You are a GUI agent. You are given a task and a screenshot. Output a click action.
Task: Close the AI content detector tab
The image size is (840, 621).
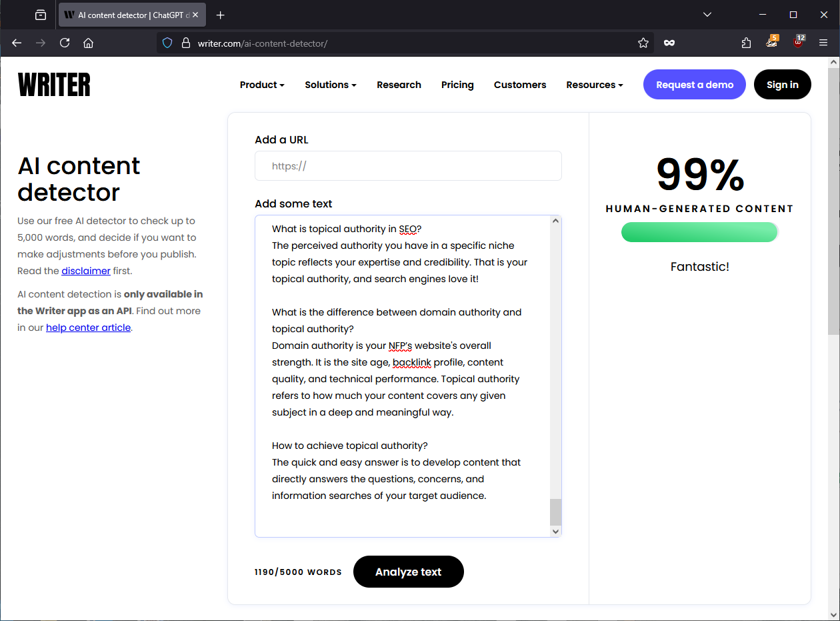(x=195, y=15)
